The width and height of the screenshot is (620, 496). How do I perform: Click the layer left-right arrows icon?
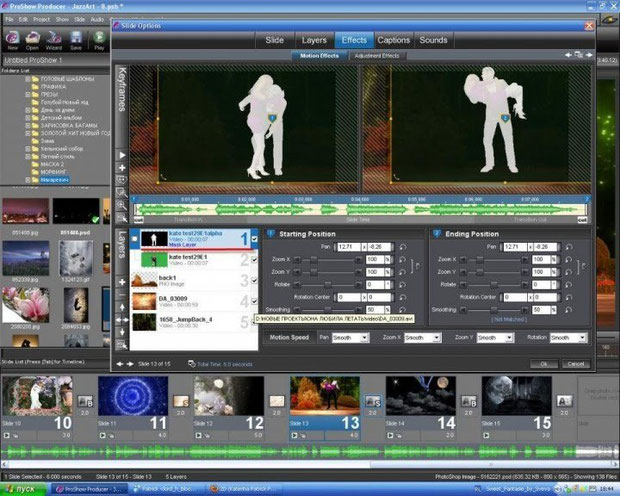pos(122,320)
